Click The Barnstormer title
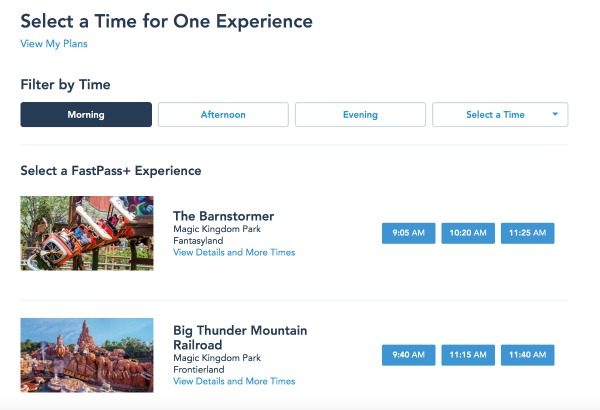Image resolution: width=600 pixels, height=410 pixels. click(223, 216)
